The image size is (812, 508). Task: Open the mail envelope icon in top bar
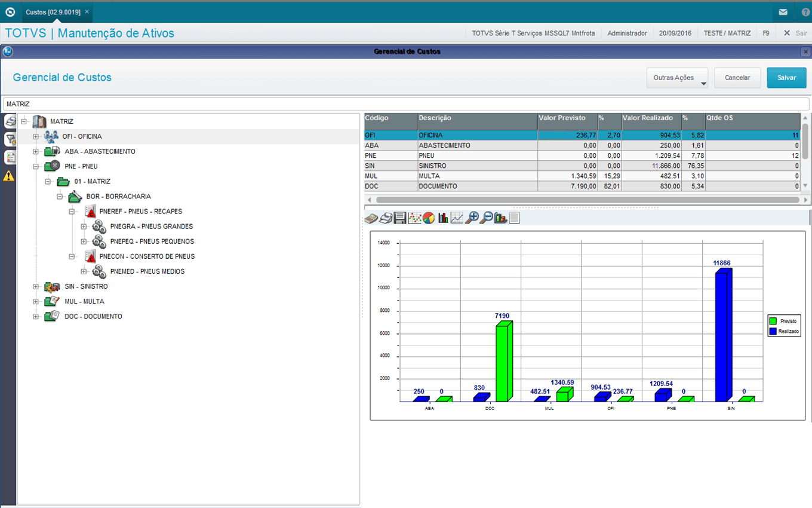[783, 12]
